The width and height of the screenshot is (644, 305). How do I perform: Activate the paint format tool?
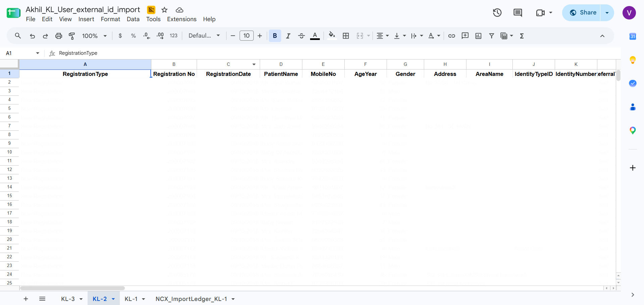click(x=72, y=36)
